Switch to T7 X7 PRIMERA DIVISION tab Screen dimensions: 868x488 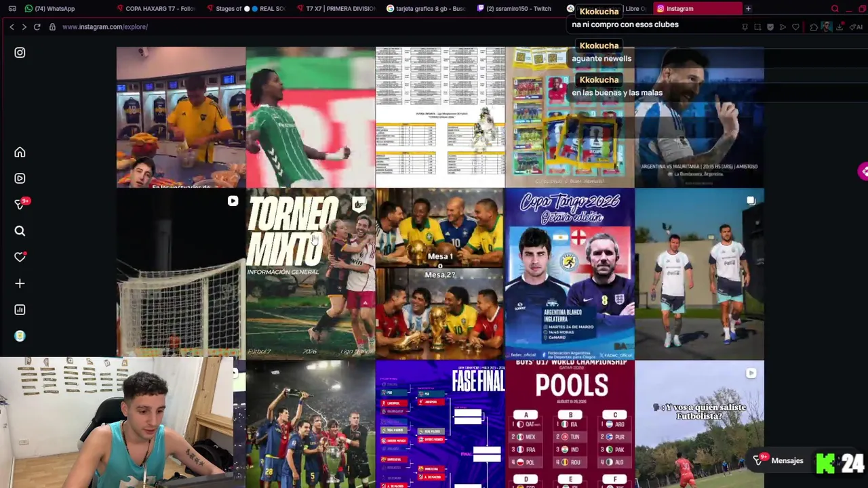[x=336, y=9]
